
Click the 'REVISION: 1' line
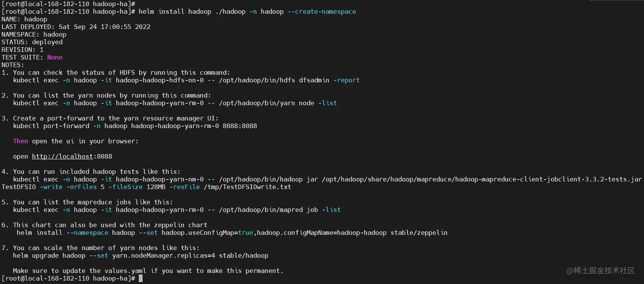[x=23, y=50]
